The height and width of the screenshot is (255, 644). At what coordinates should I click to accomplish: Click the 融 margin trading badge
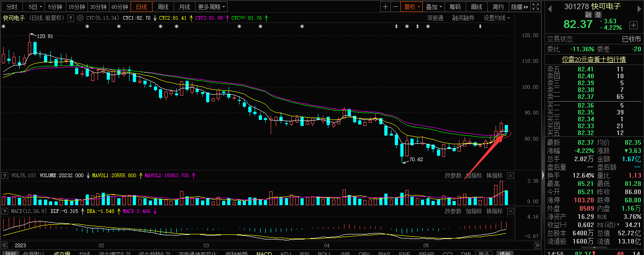(x=588, y=15)
